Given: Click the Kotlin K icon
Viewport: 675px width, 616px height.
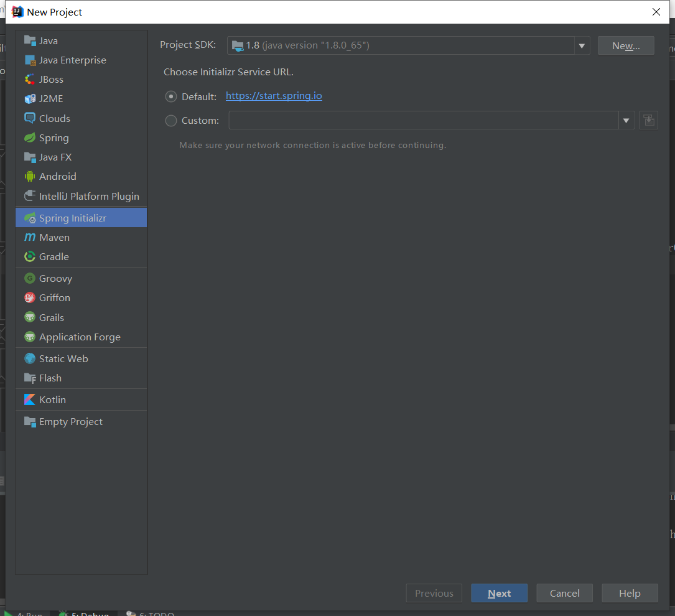Looking at the screenshot, I should tap(30, 400).
